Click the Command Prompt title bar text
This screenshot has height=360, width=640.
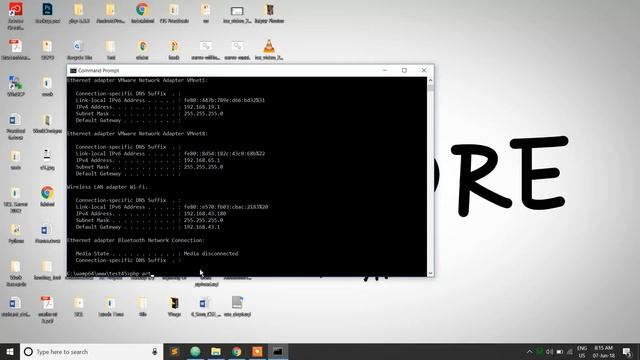click(x=98, y=71)
